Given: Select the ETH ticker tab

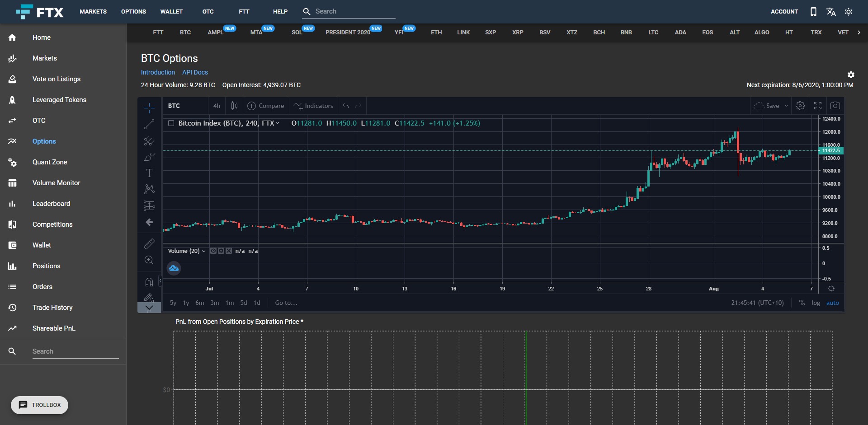Looking at the screenshot, I should [436, 33].
